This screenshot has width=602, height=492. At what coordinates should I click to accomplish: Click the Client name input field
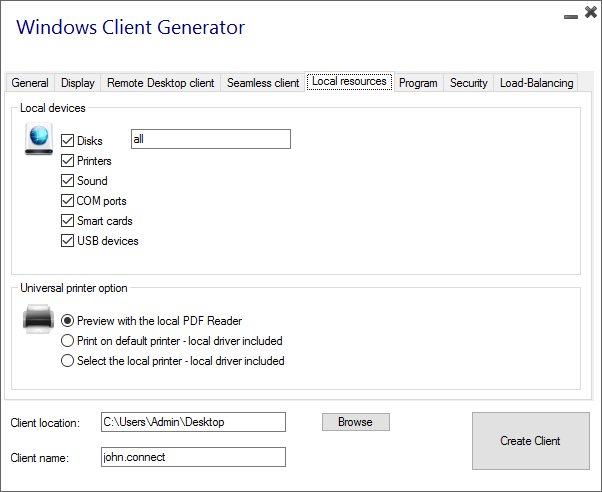(x=193, y=457)
